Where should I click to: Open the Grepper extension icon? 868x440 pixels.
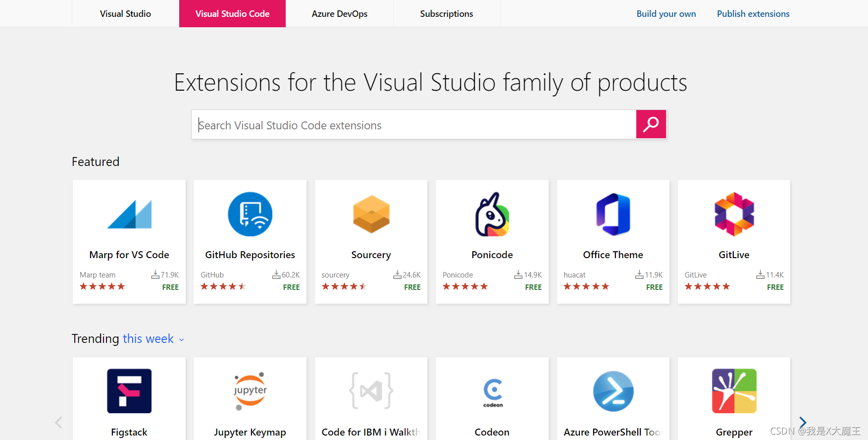[734, 391]
